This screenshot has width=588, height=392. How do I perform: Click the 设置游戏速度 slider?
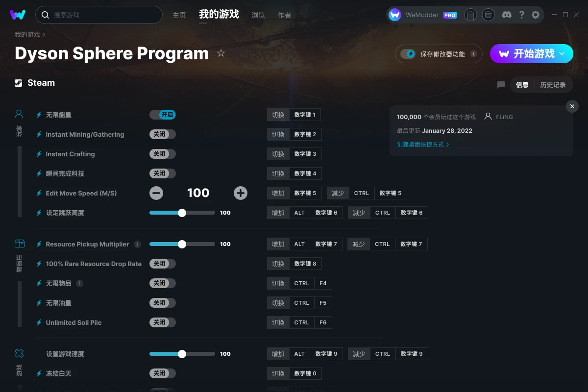(x=182, y=354)
